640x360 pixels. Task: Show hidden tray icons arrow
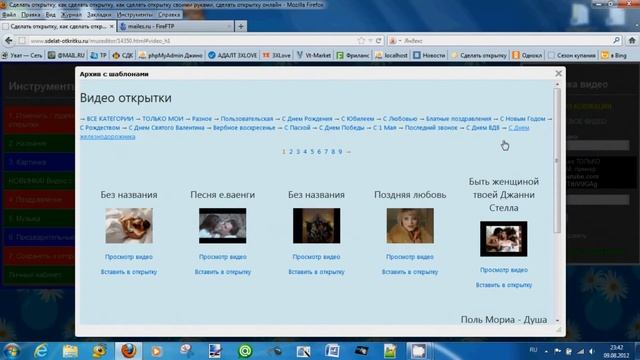pyautogui.click(x=546, y=351)
